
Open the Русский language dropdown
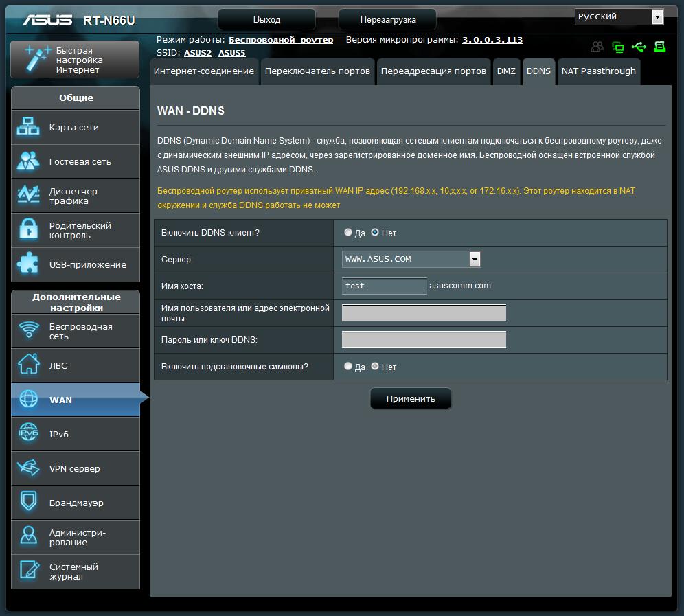click(x=619, y=16)
